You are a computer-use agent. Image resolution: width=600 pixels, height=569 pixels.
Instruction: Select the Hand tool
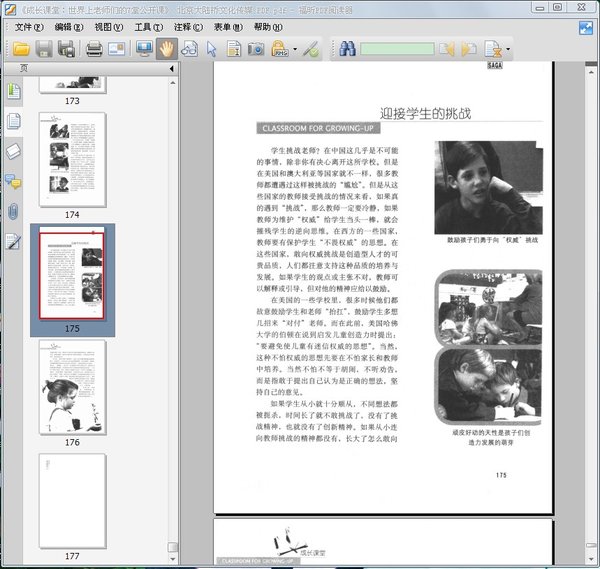point(165,48)
